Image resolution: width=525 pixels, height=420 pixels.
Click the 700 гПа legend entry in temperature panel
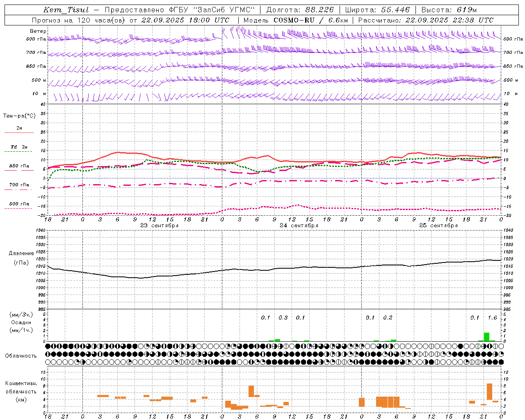click(x=19, y=185)
